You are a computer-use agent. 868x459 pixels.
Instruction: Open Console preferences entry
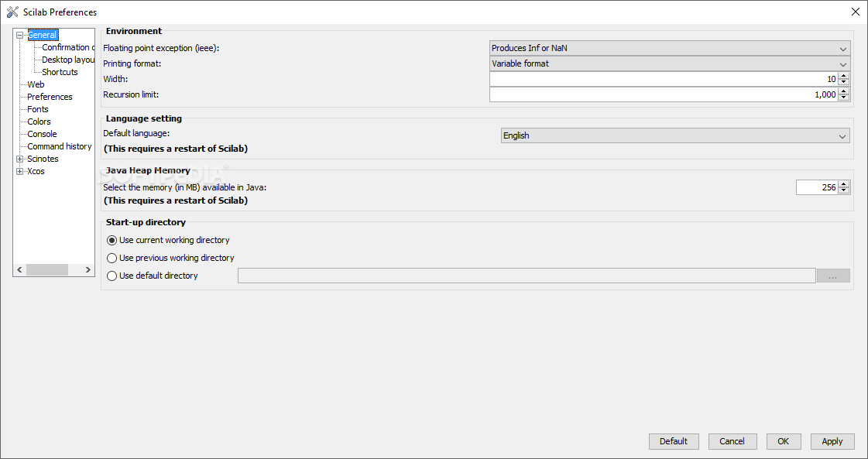(x=42, y=134)
